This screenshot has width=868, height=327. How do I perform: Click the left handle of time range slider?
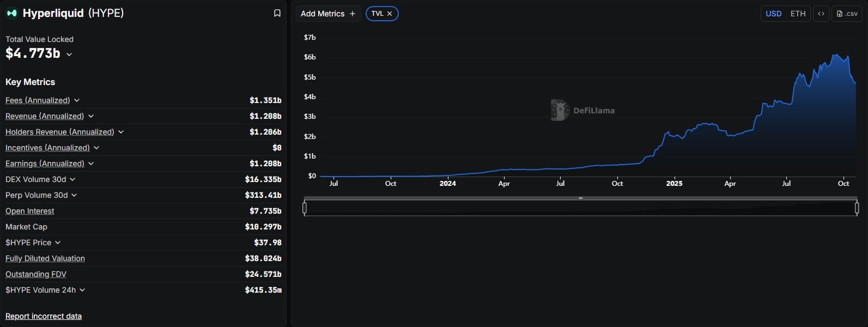(x=305, y=208)
